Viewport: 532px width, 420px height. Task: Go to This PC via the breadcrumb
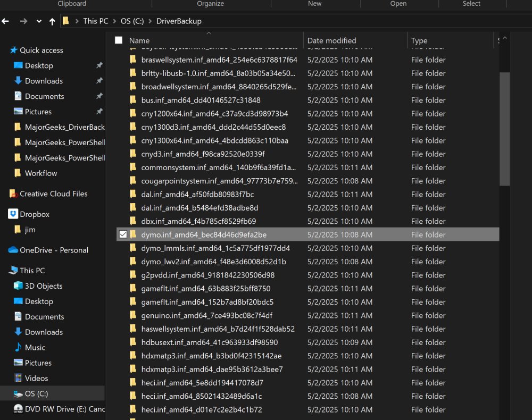point(95,21)
